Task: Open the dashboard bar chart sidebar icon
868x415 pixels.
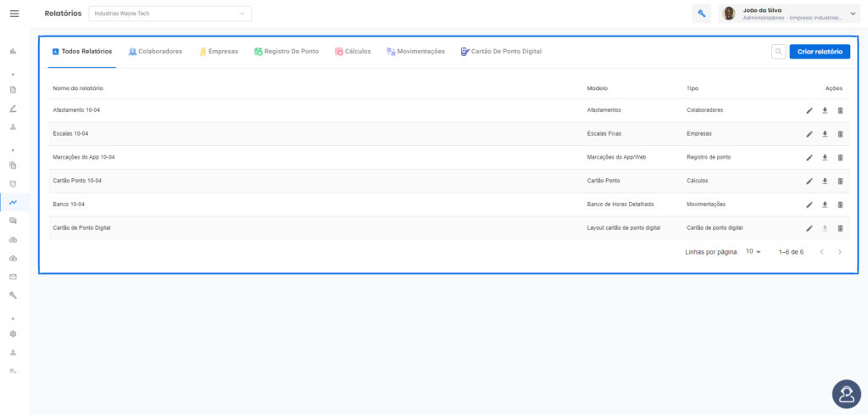Action: 13,51
